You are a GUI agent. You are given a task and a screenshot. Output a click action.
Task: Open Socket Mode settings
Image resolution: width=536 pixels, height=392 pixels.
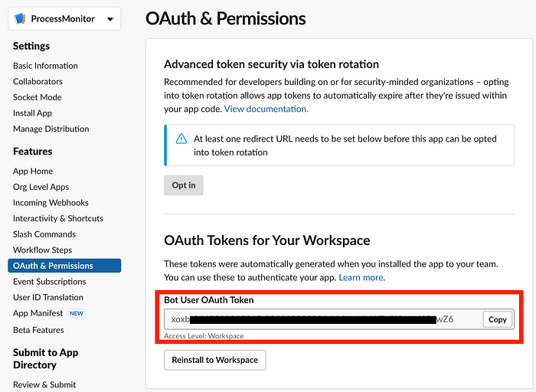(38, 97)
